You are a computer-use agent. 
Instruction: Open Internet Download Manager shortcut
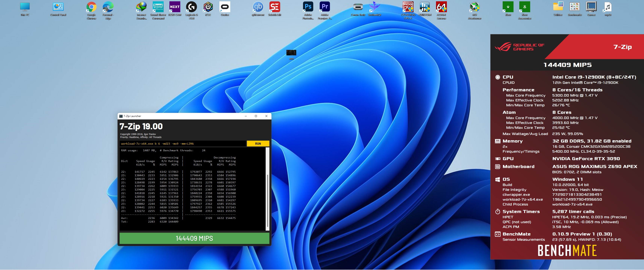click(x=142, y=10)
